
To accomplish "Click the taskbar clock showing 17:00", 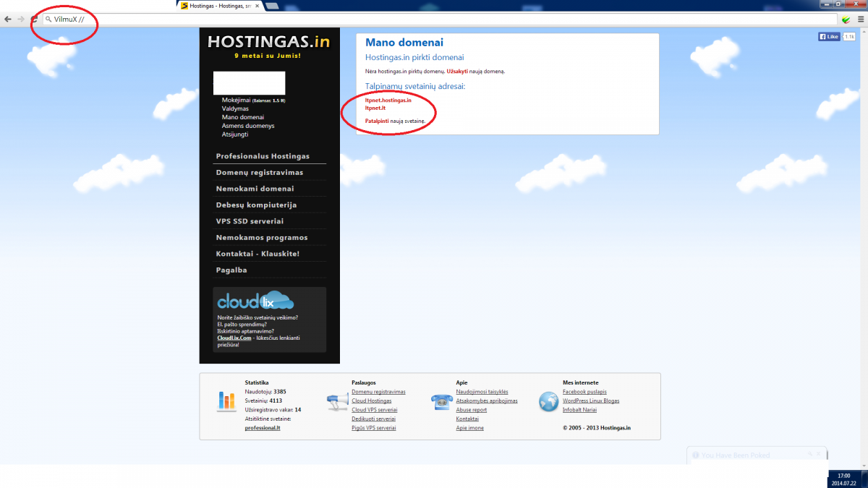I will pyautogui.click(x=843, y=476).
